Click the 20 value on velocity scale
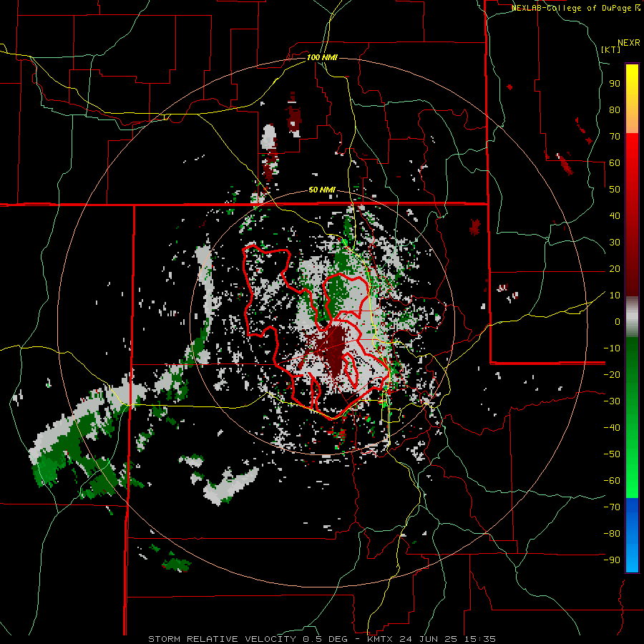644x644 pixels. pos(615,268)
